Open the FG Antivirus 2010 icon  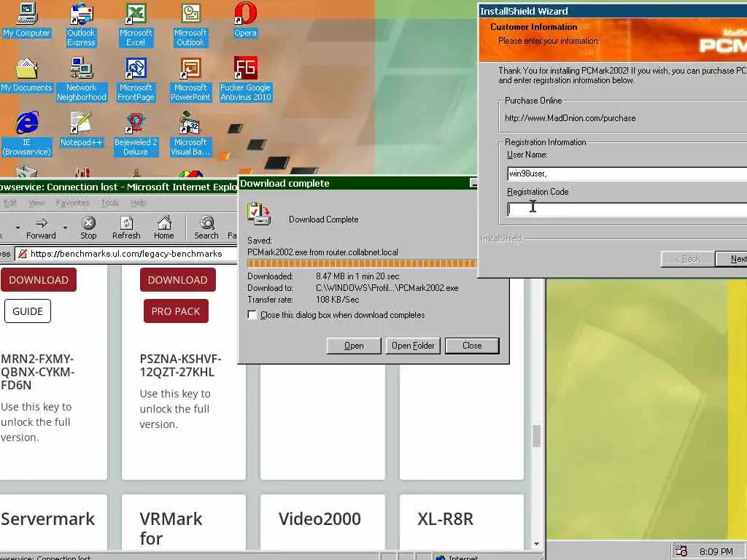tap(245, 79)
